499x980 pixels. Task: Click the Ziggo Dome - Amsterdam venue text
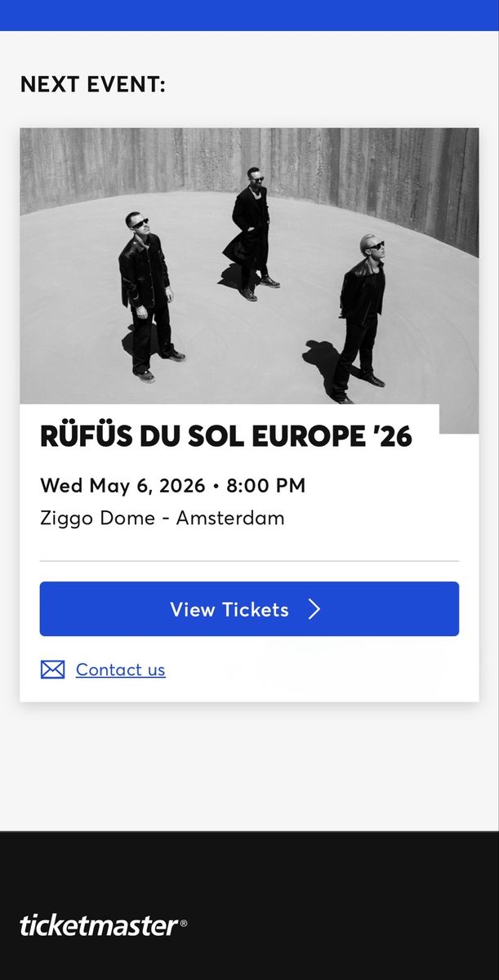coord(162,518)
